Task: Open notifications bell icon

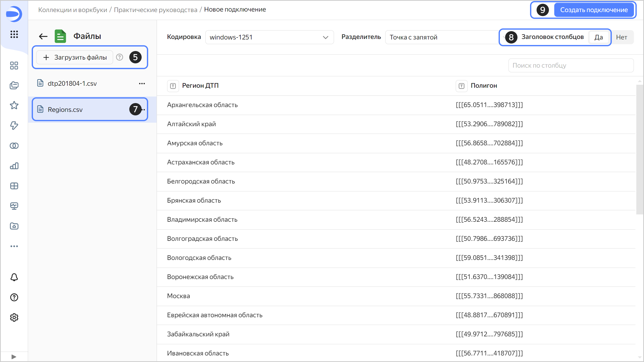Action: click(14, 277)
